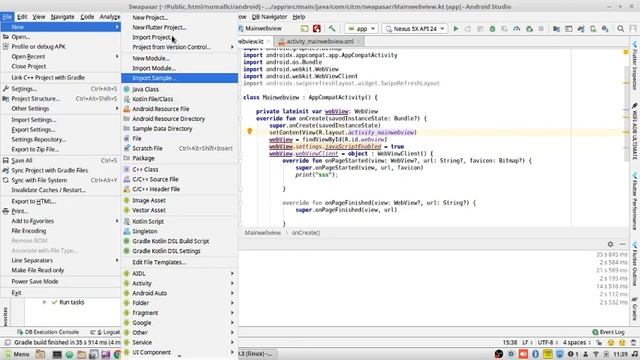
Task: Open Project Structure from File menu
Action: point(60,98)
